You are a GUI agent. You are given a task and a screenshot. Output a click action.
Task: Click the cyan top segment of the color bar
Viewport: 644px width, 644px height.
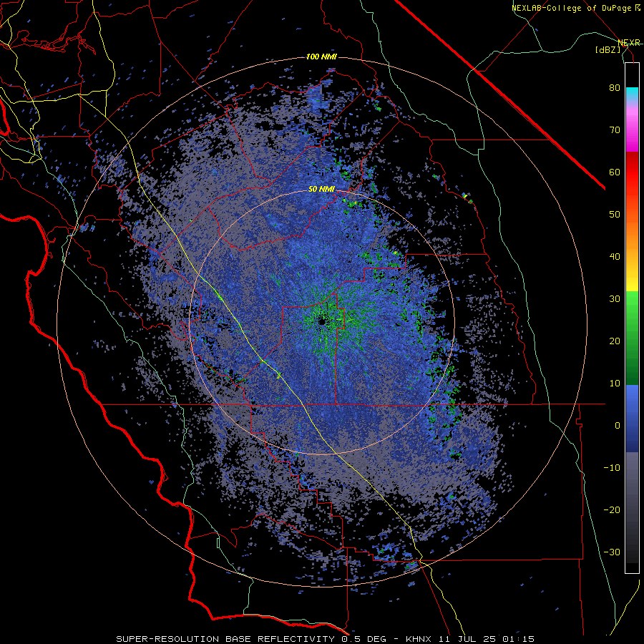pos(632,94)
